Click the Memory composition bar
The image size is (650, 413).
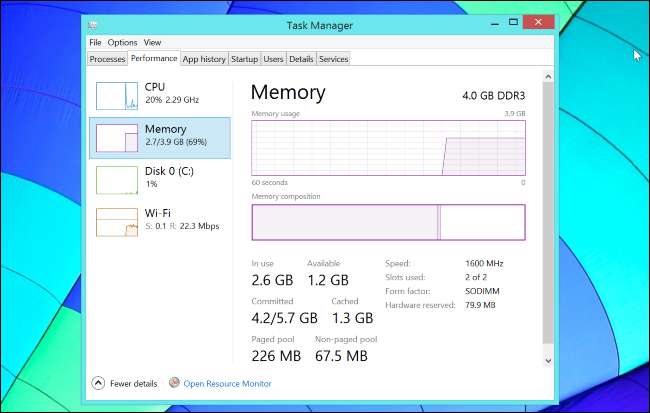[x=388, y=222]
